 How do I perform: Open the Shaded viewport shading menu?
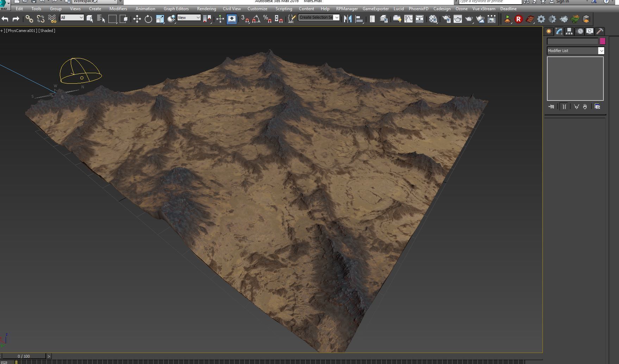47,31
